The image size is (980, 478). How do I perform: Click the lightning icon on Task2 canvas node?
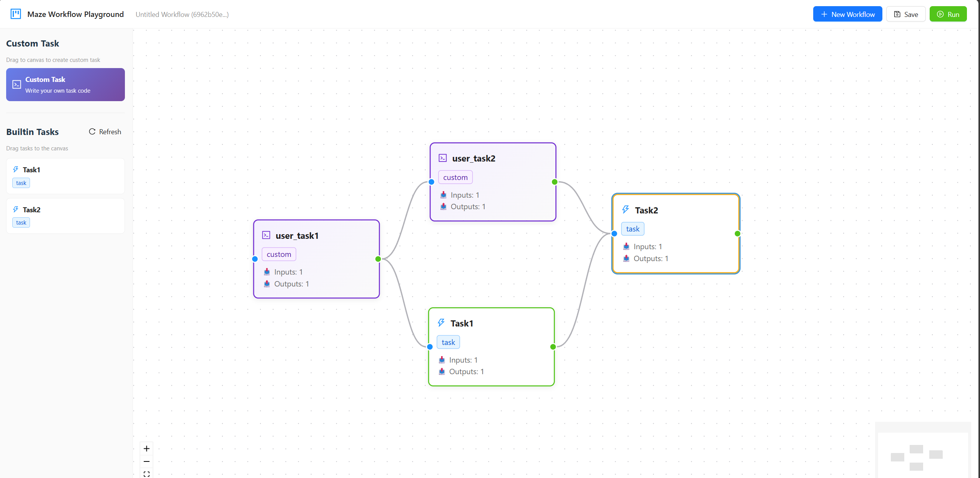[x=626, y=210]
